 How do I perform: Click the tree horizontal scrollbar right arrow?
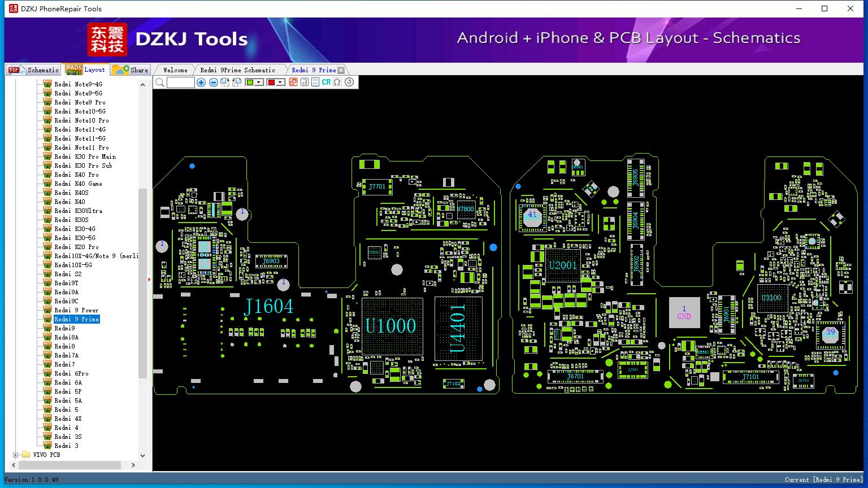(133, 465)
